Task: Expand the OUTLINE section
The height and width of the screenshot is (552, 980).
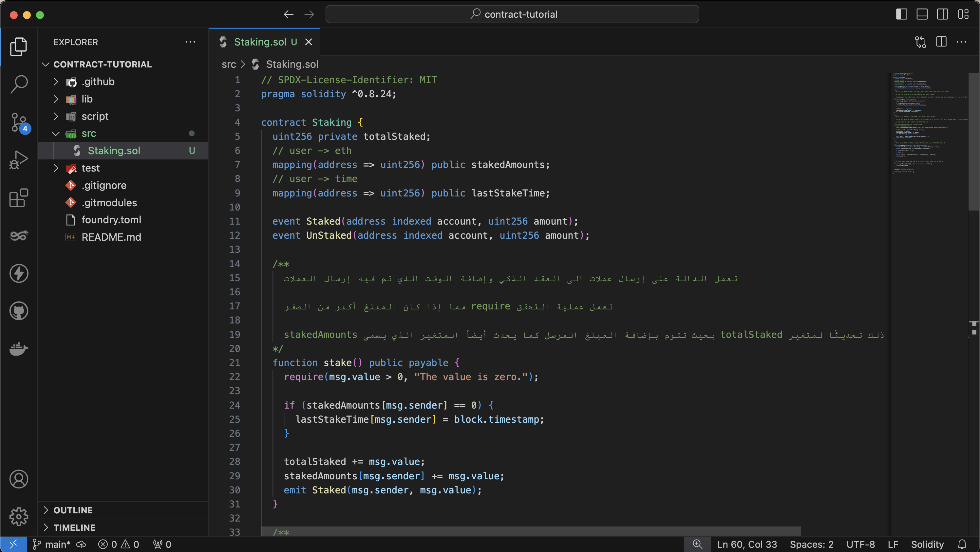Action: click(73, 510)
